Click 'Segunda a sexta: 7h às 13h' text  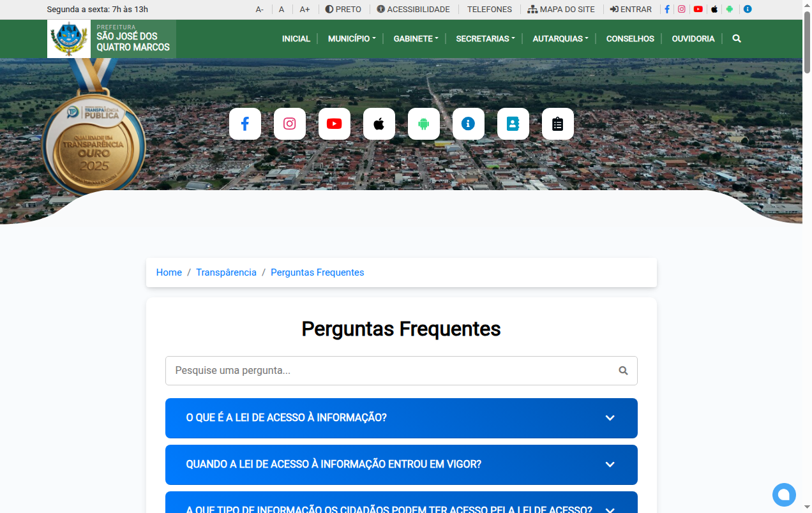tap(97, 10)
